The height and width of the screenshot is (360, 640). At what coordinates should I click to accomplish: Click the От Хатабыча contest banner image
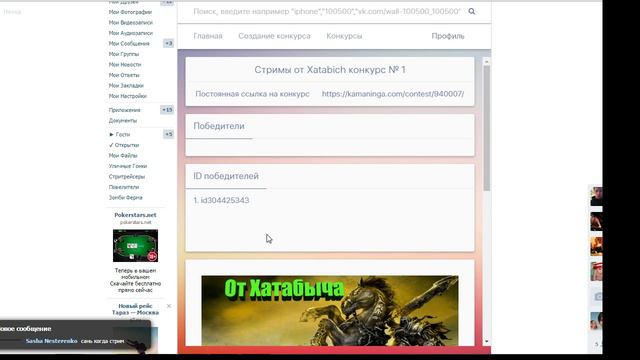[330, 311]
